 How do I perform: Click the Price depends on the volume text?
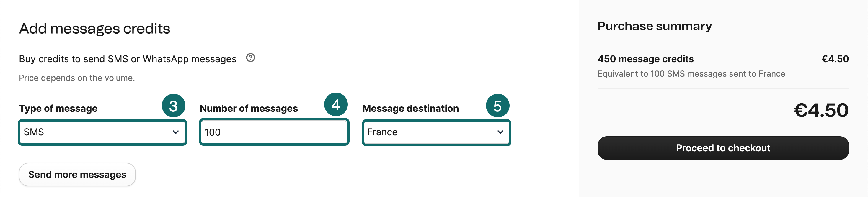pyautogui.click(x=77, y=78)
